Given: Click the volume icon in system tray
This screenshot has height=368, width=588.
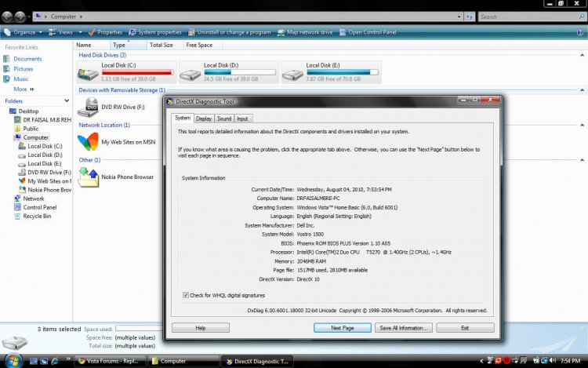Looking at the screenshot, I should click(x=553, y=361).
